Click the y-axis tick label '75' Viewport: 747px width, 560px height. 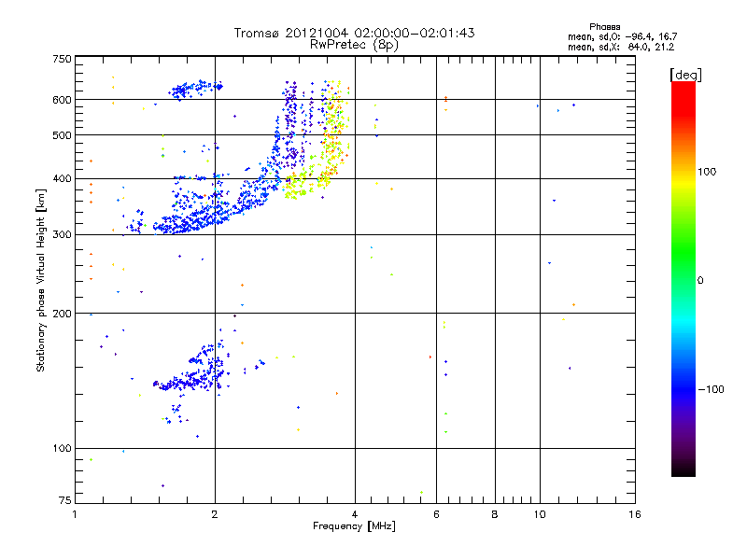(65, 500)
